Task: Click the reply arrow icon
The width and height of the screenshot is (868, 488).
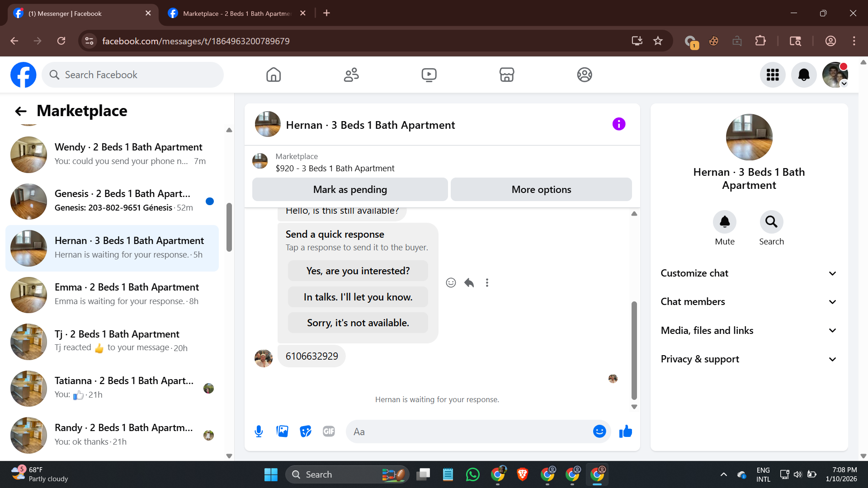Action: point(469,283)
